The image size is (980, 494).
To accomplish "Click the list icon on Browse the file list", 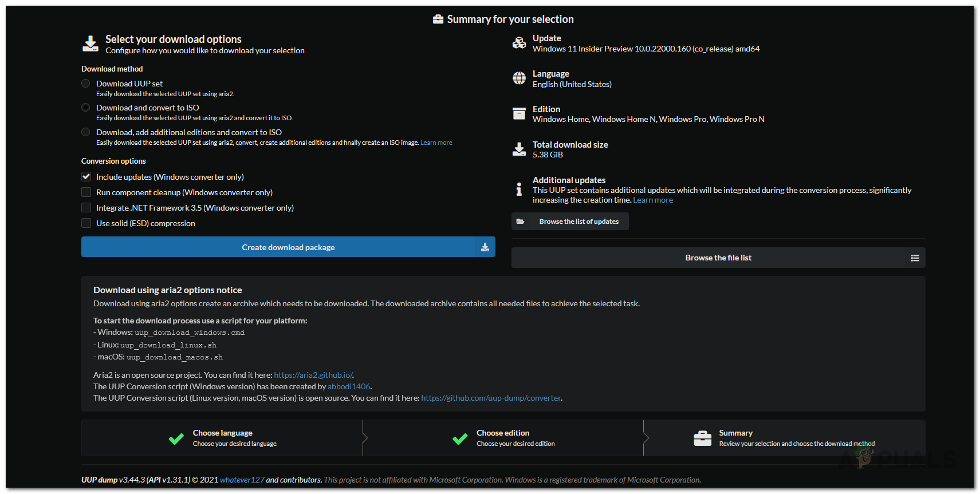I will click(x=915, y=258).
